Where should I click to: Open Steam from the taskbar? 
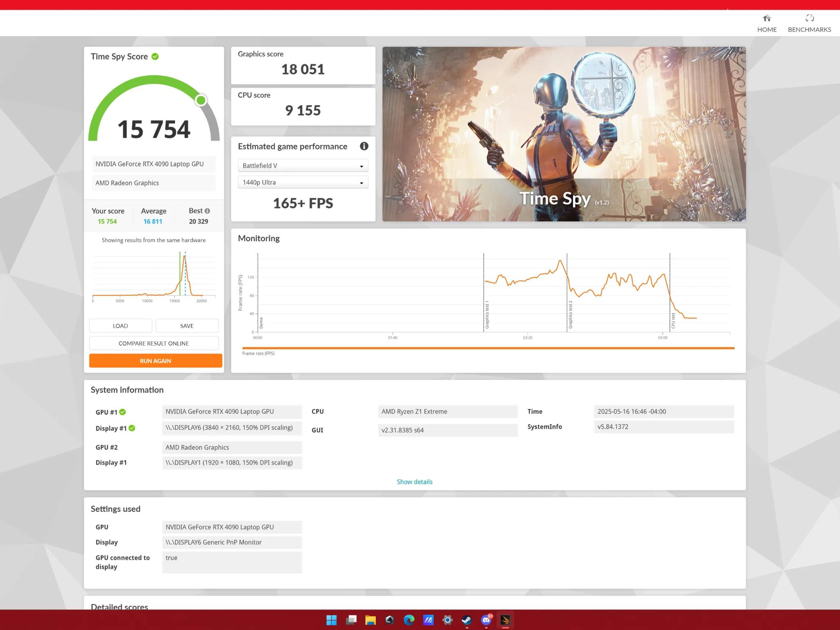(467, 620)
